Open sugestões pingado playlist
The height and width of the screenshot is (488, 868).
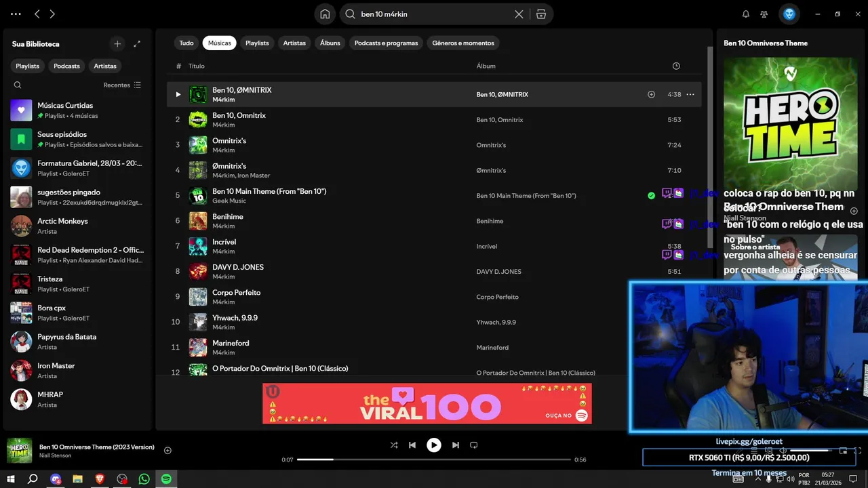(x=77, y=197)
